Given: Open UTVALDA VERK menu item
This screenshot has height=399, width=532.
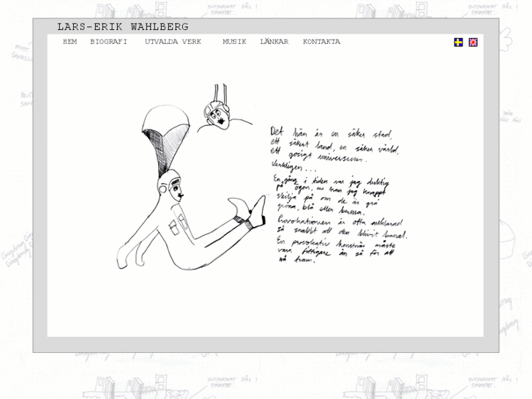Looking at the screenshot, I should coord(173,42).
